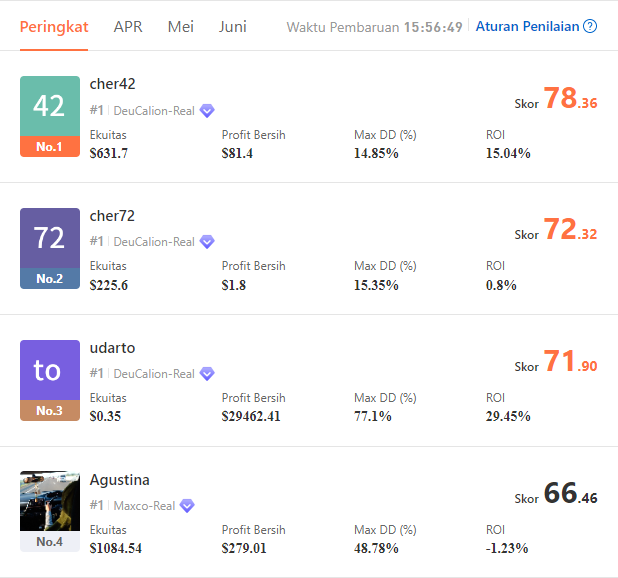
Task: Switch to the Peringkat tab
Action: (x=54, y=27)
